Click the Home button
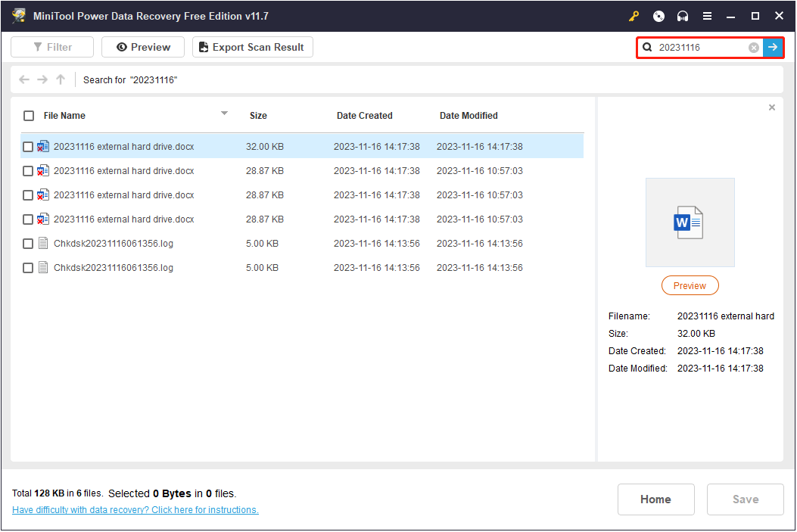 pos(655,499)
